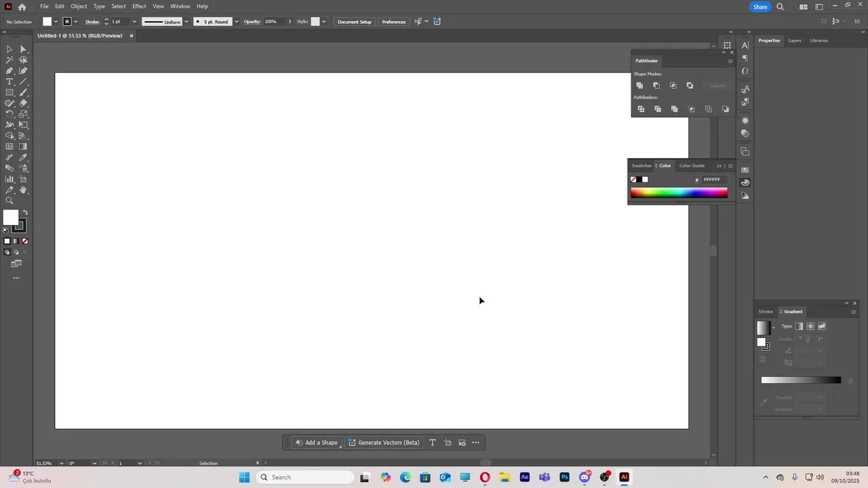Select the Rectangle tool
Screen dimensions: 868x488
click(x=9, y=92)
